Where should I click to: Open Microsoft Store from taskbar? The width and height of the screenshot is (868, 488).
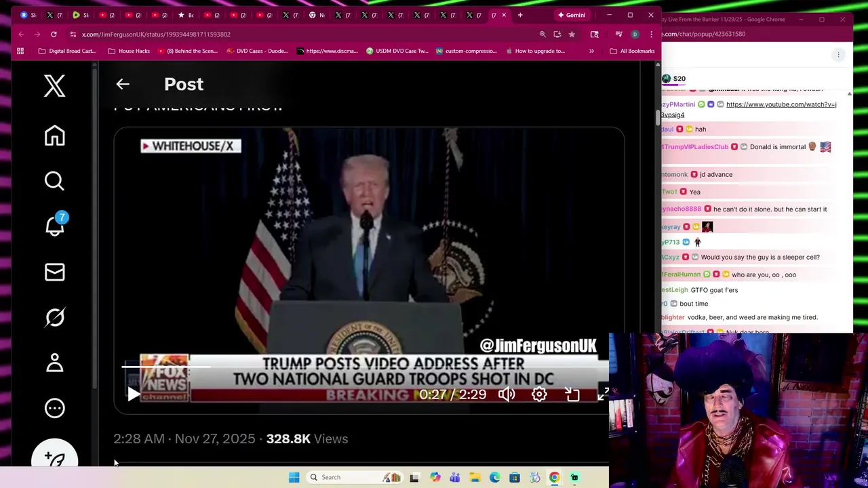515,477
